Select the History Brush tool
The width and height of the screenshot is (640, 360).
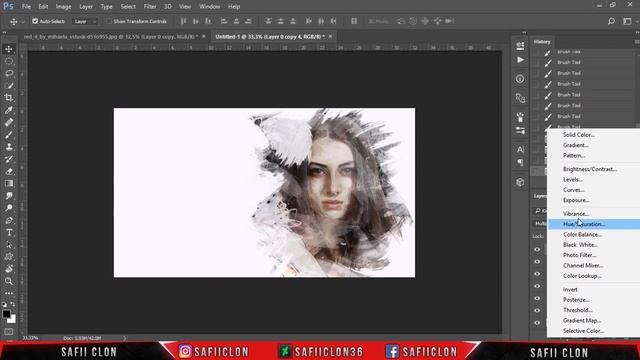tap(9, 159)
